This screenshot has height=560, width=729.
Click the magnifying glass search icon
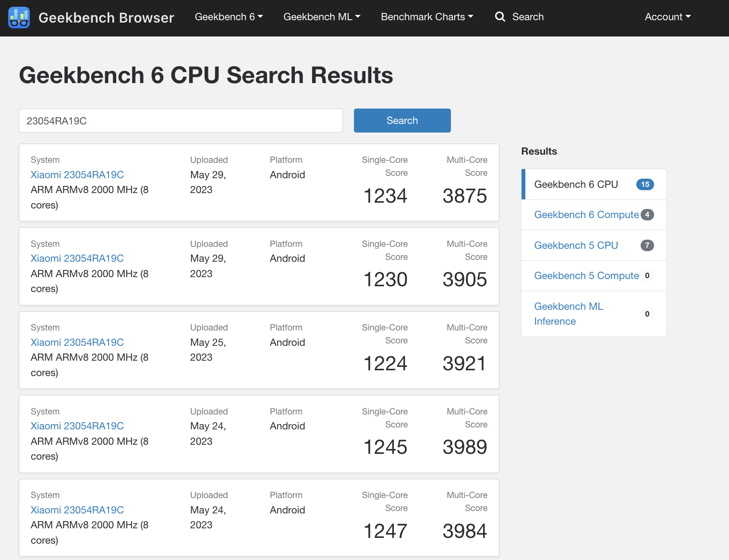click(x=500, y=17)
